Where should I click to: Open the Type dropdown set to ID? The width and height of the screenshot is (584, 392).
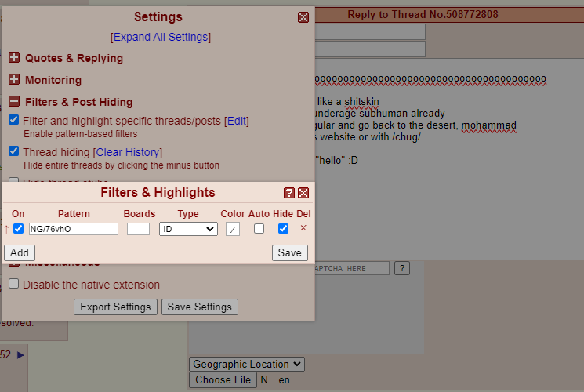(x=188, y=229)
